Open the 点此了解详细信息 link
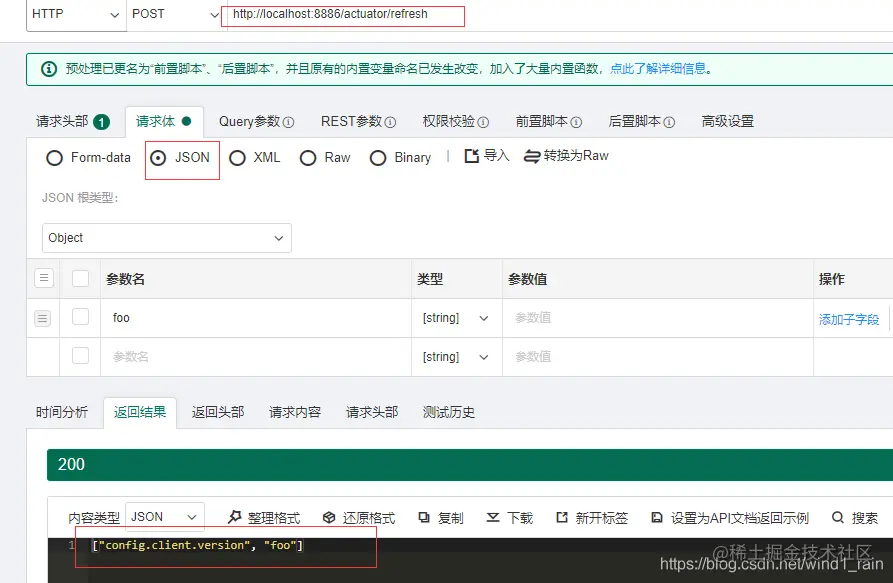This screenshot has width=893, height=583. pos(659,69)
